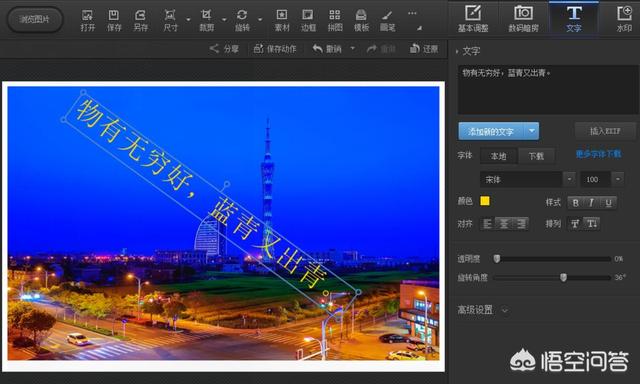640x384 pixels.
Task: Show more tools via ellipsis icon
Action: tap(412, 13)
